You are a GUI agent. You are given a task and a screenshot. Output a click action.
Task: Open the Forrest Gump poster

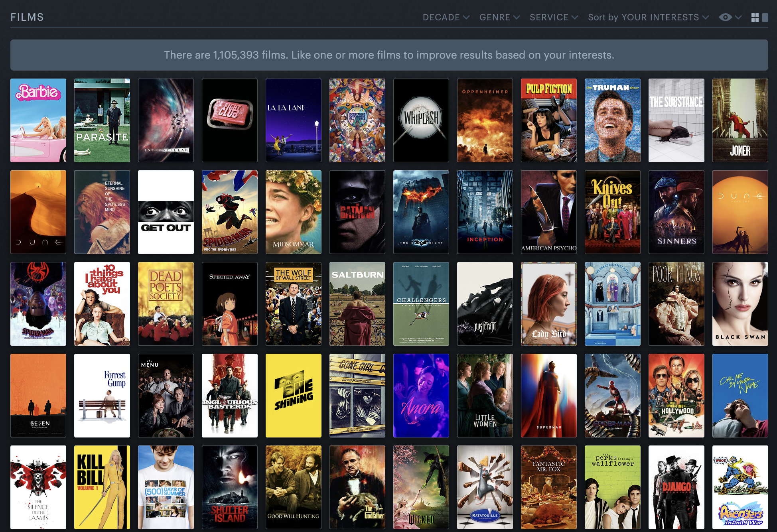coord(102,396)
